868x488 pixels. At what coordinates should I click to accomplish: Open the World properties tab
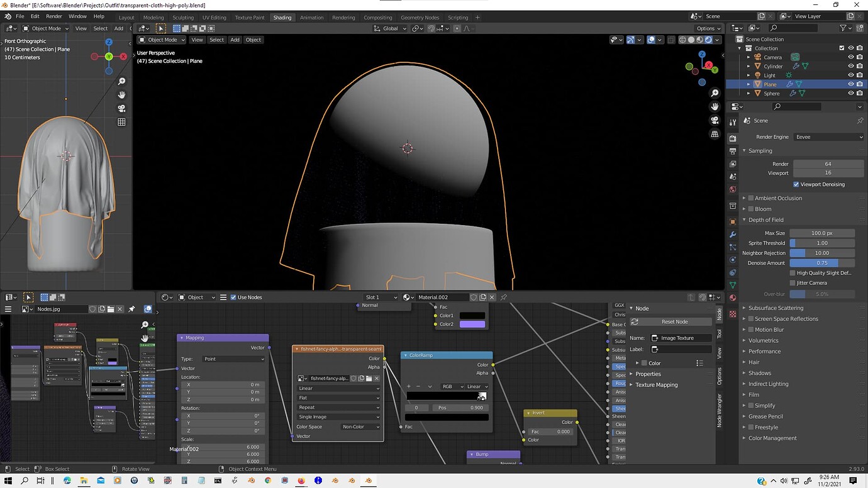point(733,189)
